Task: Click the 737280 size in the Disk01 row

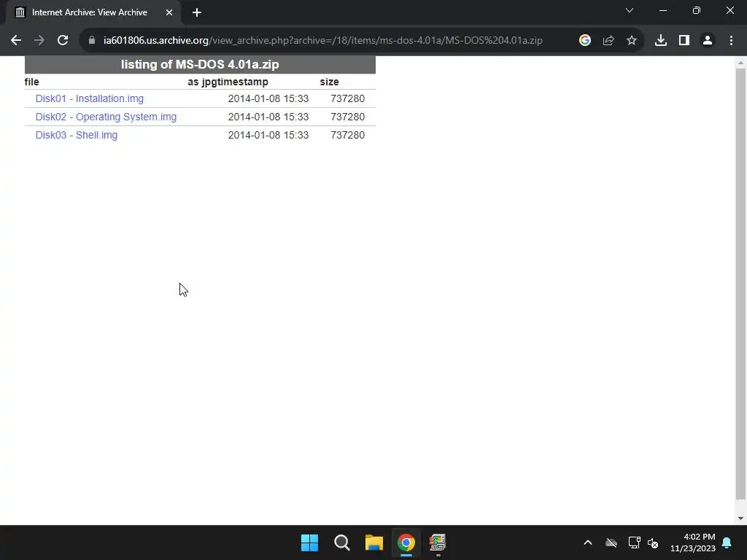Action: click(x=348, y=98)
